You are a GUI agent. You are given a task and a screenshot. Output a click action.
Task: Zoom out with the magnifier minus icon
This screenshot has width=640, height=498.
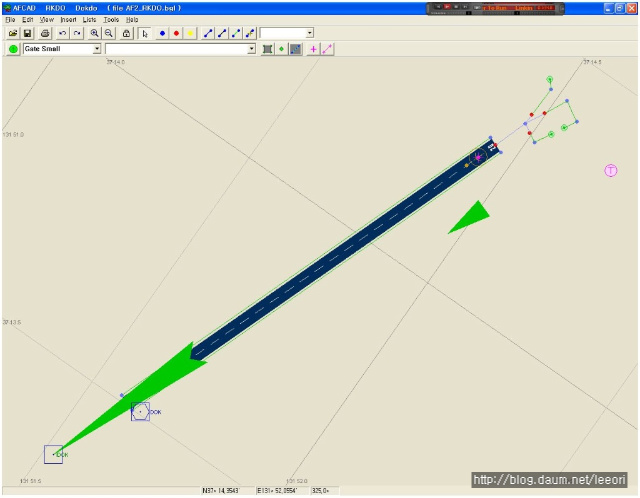[x=109, y=33]
